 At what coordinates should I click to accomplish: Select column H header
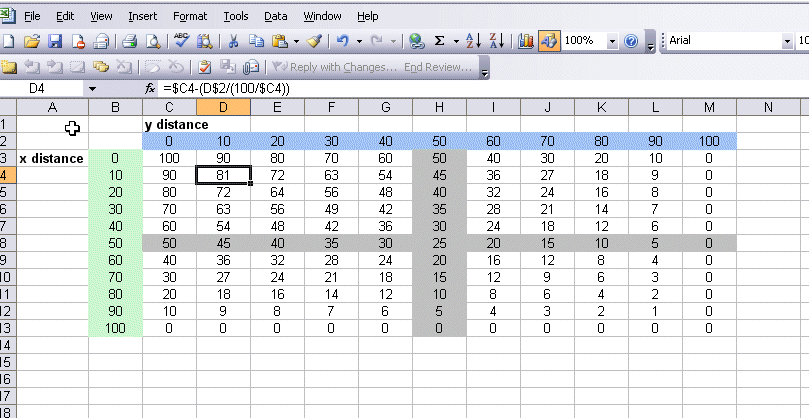pos(440,107)
